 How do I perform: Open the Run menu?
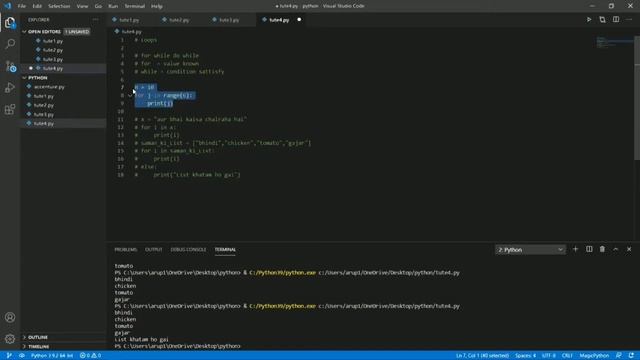pyautogui.click(x=113, y=6)
